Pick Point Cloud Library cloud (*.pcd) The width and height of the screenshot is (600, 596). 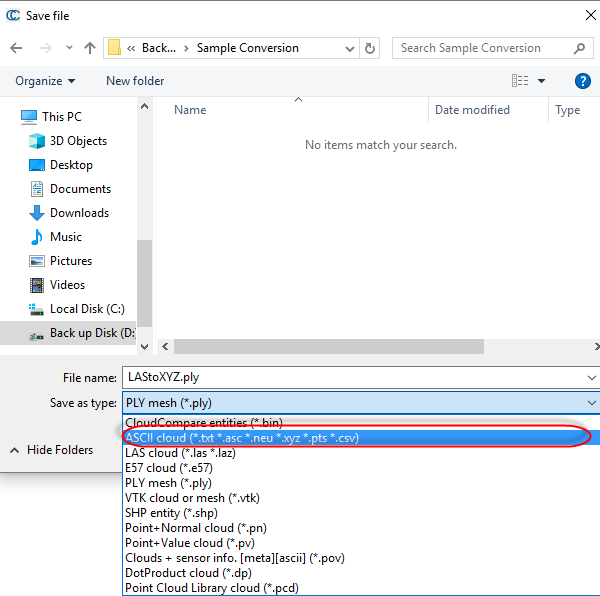pos(211,588)
